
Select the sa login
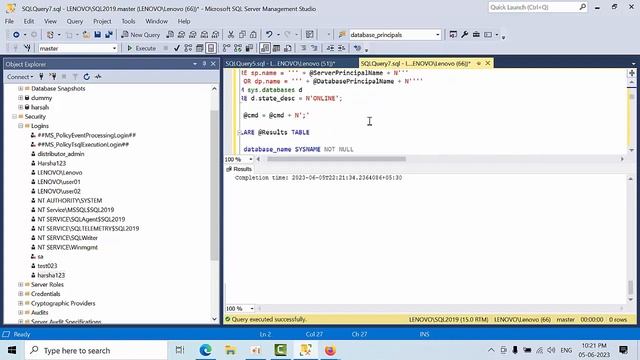click(x=40, y=257)
